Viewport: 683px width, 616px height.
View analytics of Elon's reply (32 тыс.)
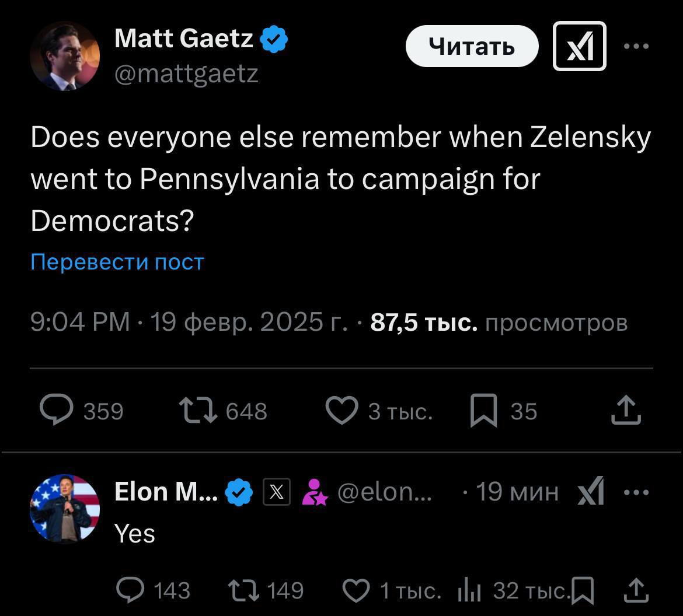click(x=469, y=590)
